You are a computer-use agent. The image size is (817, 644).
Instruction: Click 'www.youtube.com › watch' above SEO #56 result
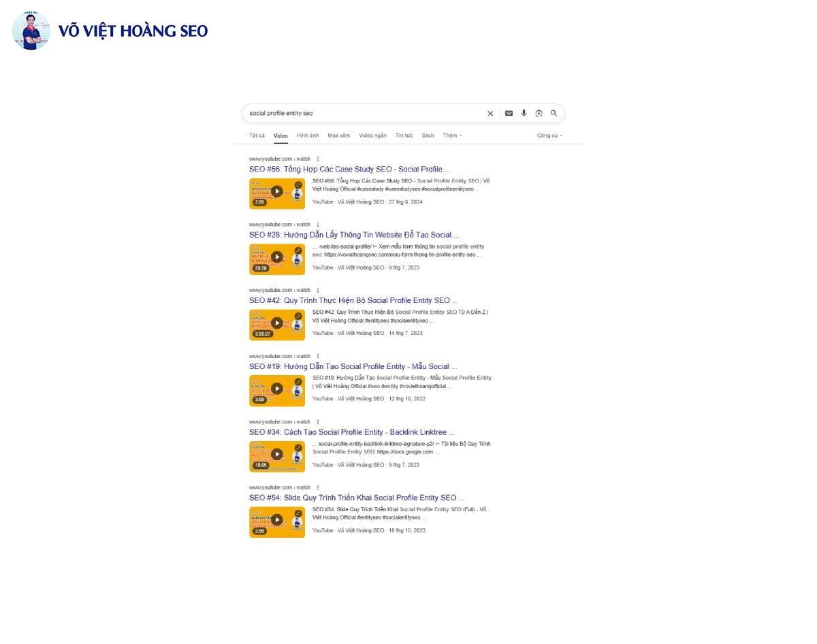click(279, 159)
